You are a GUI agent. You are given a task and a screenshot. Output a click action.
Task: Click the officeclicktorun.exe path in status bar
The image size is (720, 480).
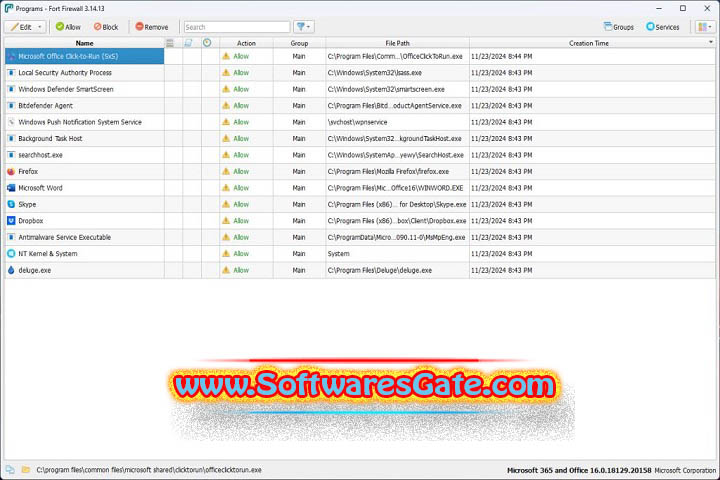click(x=149, y=470)
